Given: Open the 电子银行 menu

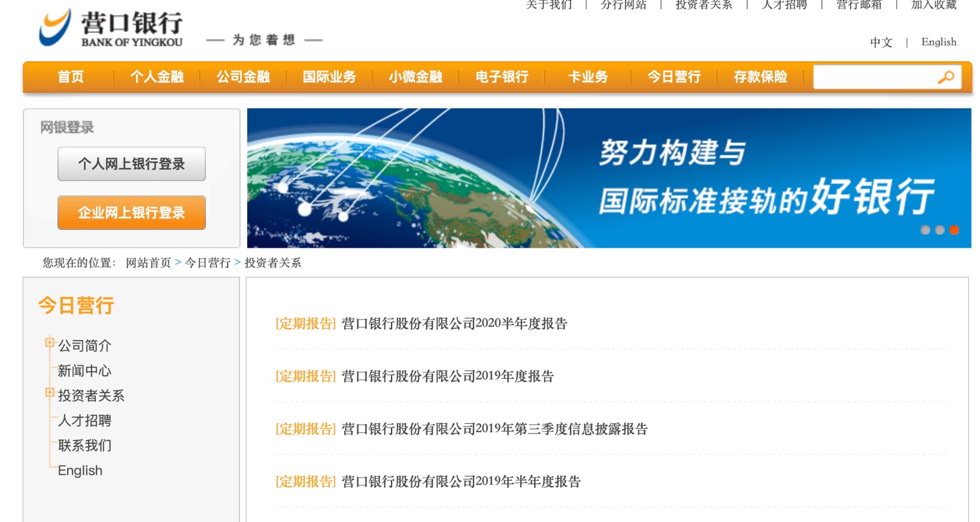Looking at the screenshot, I should (502, 77).
